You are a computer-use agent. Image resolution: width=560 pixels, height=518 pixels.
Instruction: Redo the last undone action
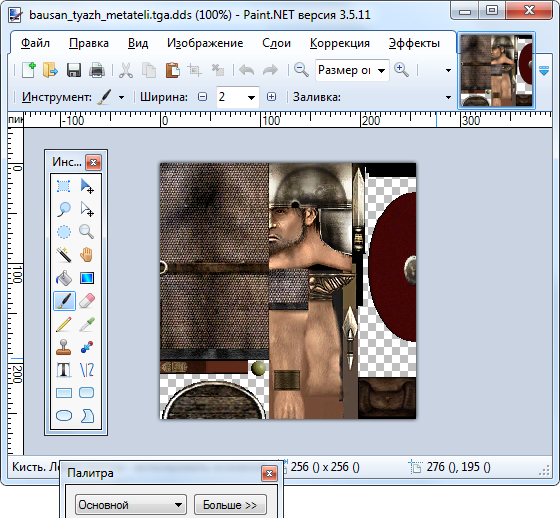point(270,70)
